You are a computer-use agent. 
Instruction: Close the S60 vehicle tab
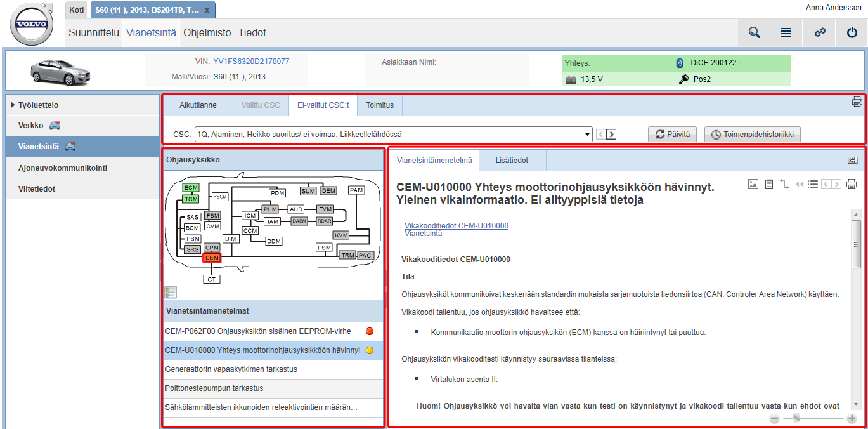(207, 11)
